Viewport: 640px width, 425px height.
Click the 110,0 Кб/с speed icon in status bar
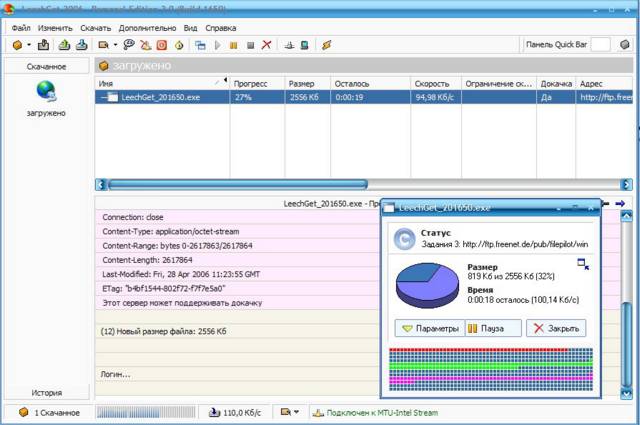(214, 412)
